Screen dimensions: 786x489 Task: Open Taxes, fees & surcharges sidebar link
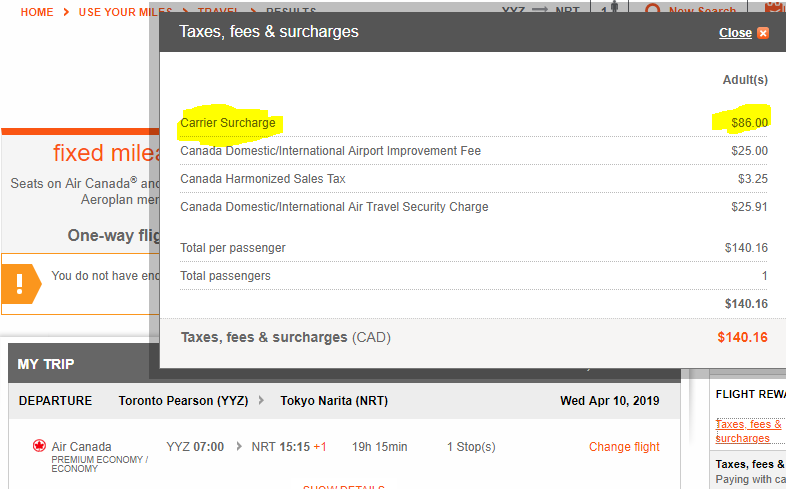748,431
